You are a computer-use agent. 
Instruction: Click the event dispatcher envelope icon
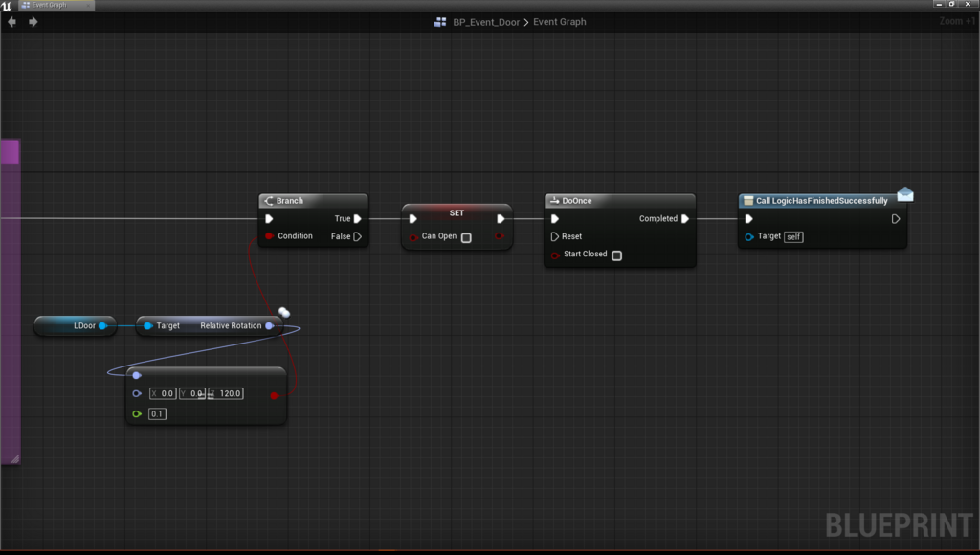tap(905, 195)
